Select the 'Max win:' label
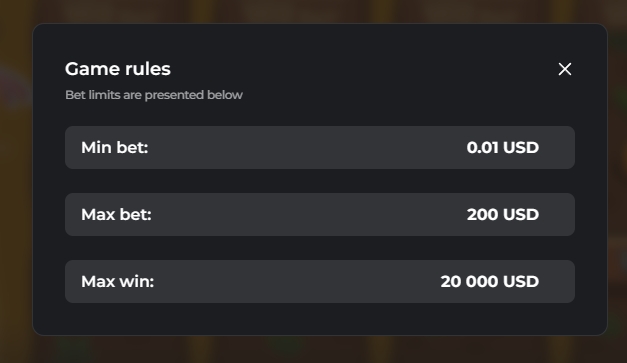The height and width of the screenshot is (363, 627). pyautogui.click(x=118, y=281)
